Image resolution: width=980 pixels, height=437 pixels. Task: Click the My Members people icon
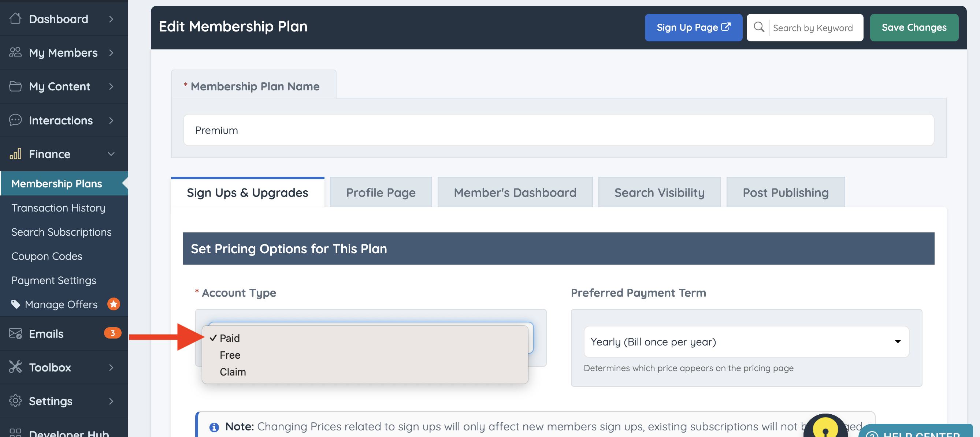[x=15, y=52]
